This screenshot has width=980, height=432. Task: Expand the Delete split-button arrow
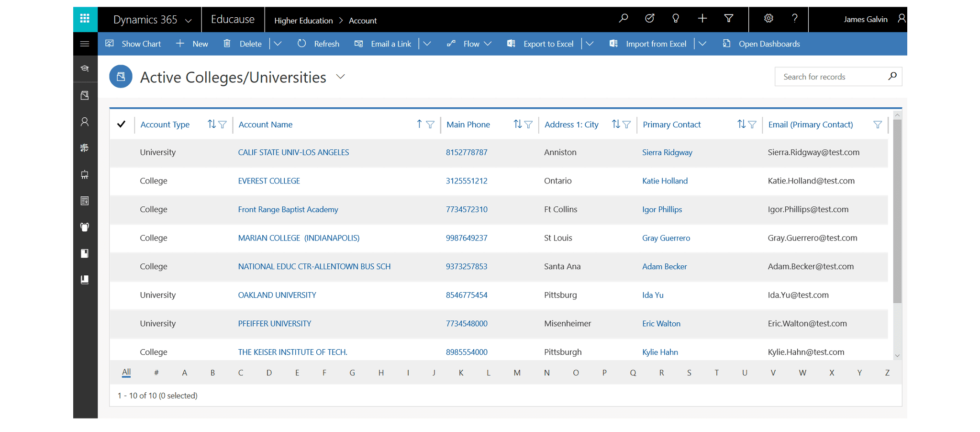pyautogui.click(x=278, y=44)
